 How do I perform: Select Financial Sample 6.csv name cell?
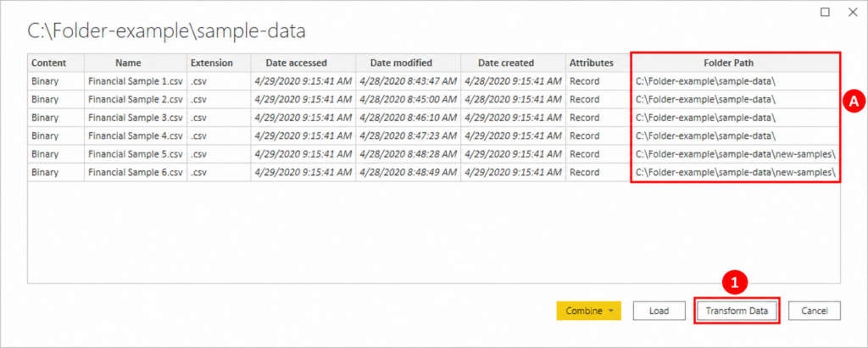point(136,173)
